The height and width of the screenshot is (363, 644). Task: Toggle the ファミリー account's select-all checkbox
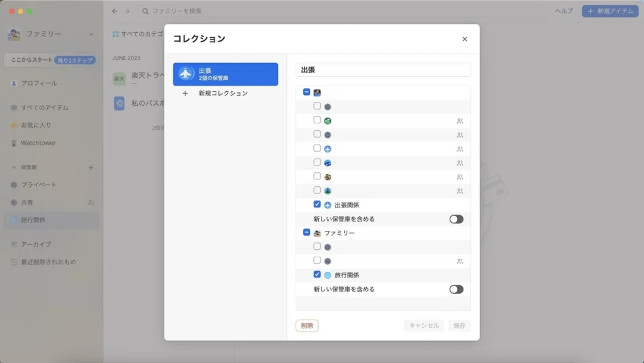coord(306,233)
